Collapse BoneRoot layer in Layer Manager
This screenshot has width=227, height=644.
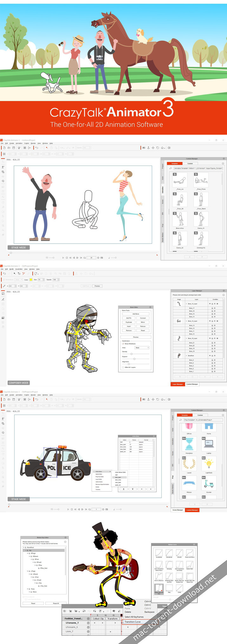186,356
